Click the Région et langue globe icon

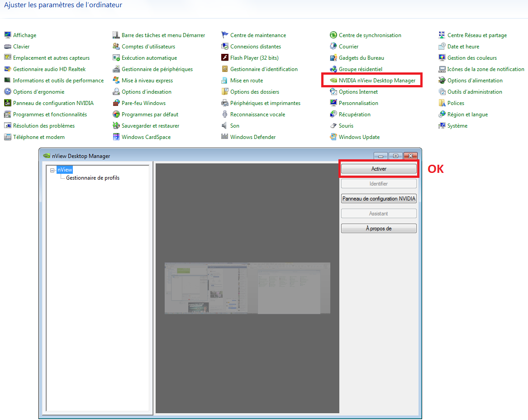tap(442, 115)
